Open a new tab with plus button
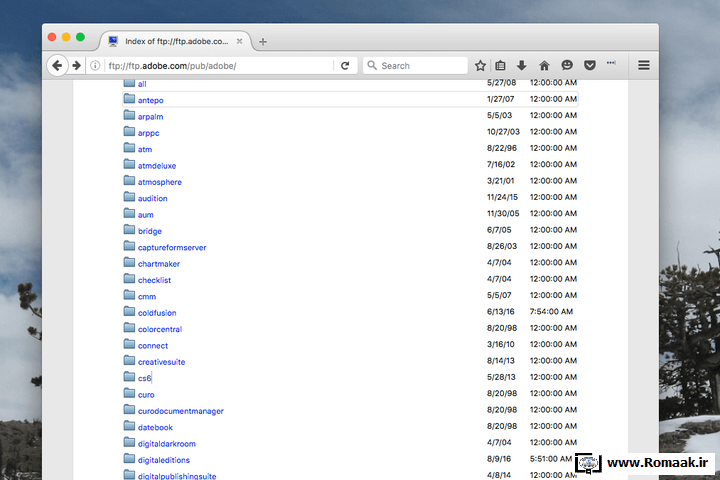 click(263, 42)
